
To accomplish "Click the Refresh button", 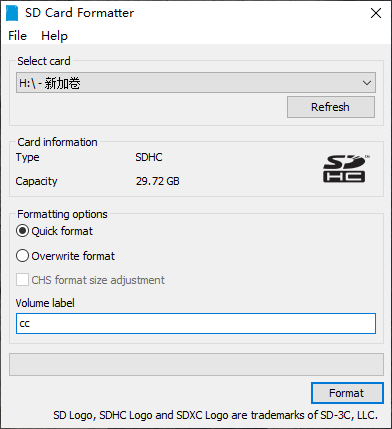I will [331, 107].
